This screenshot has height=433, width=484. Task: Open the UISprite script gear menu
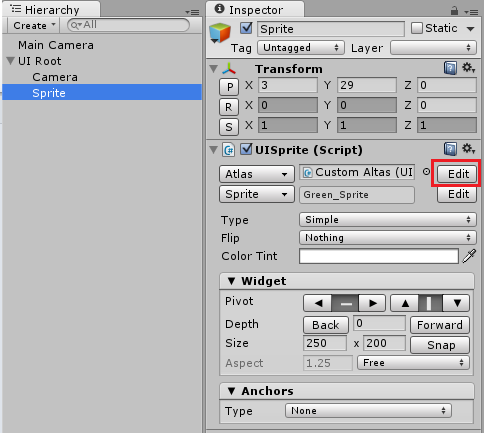(468, 149)
